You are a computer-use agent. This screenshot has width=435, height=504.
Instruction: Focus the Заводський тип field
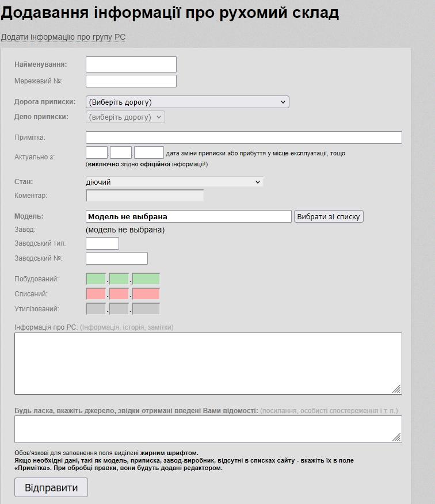(102, 243)
